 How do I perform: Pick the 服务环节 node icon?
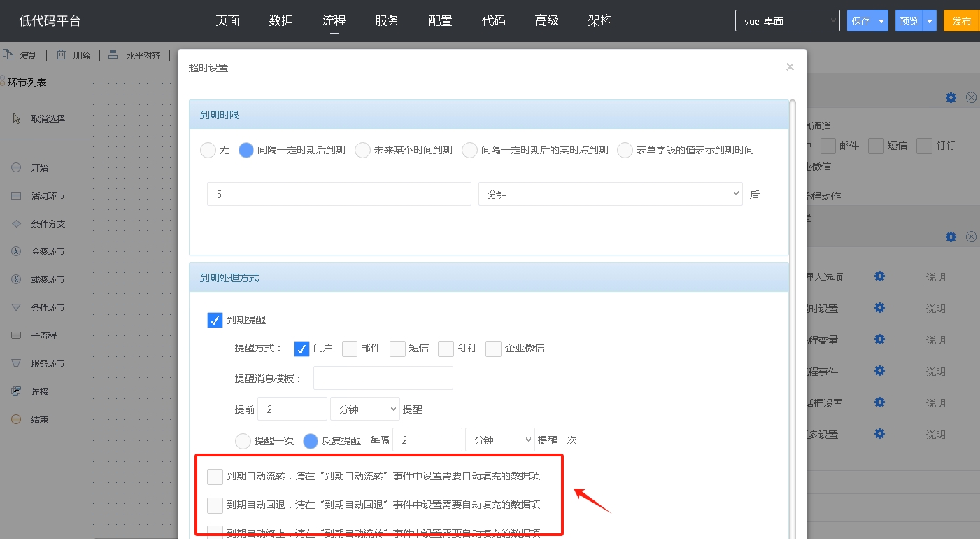click(16, 363)
